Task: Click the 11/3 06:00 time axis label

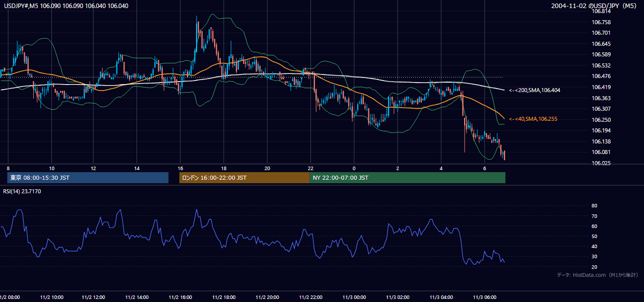Action: [x=485, y=297]
